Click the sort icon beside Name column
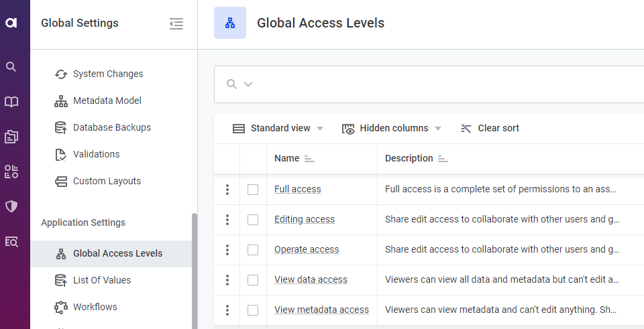Image resolution: width=644 pixels, height=329 pixels. 309,159
